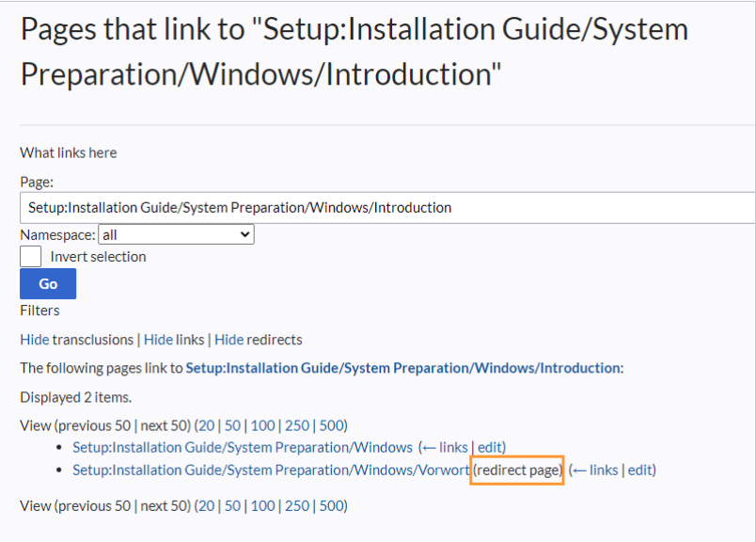Edit the System Preparation/Windows entry
The height and width of the screenshot is (542, 756).
[x=491, y=447]
